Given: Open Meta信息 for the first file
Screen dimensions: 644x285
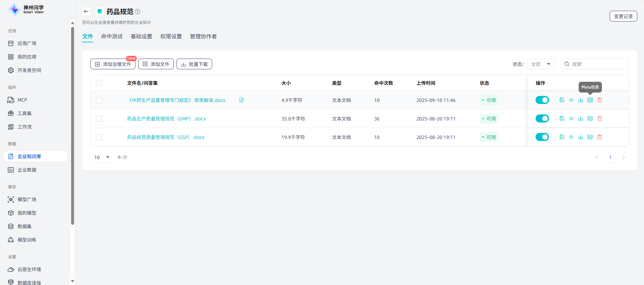Looking at the screenshot, I should (590, 100).
